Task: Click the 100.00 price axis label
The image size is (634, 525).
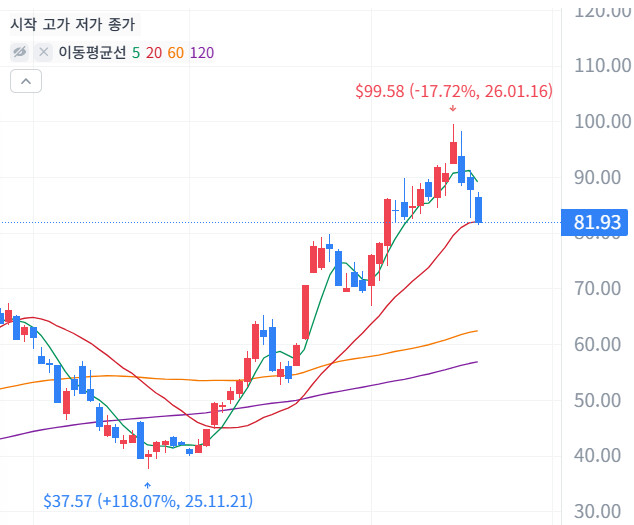Action: point(598,121)
